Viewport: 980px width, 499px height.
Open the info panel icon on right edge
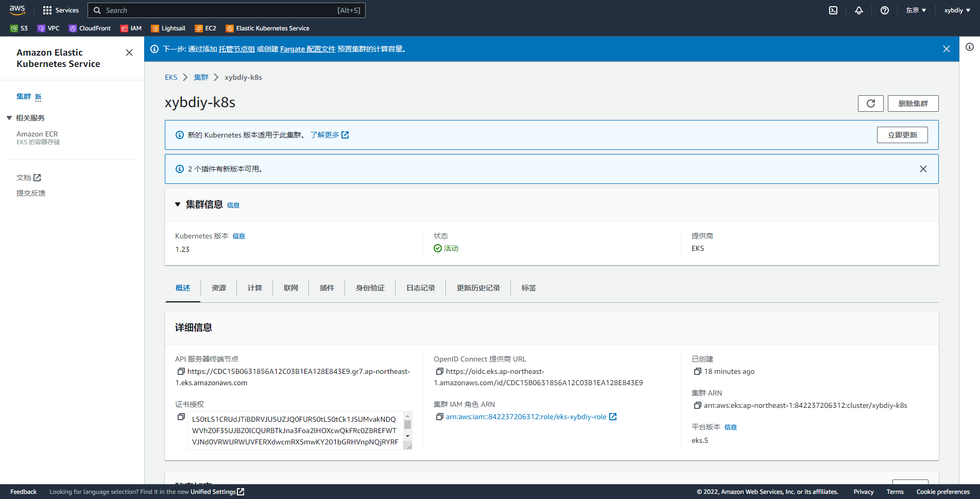click(970, 47)
